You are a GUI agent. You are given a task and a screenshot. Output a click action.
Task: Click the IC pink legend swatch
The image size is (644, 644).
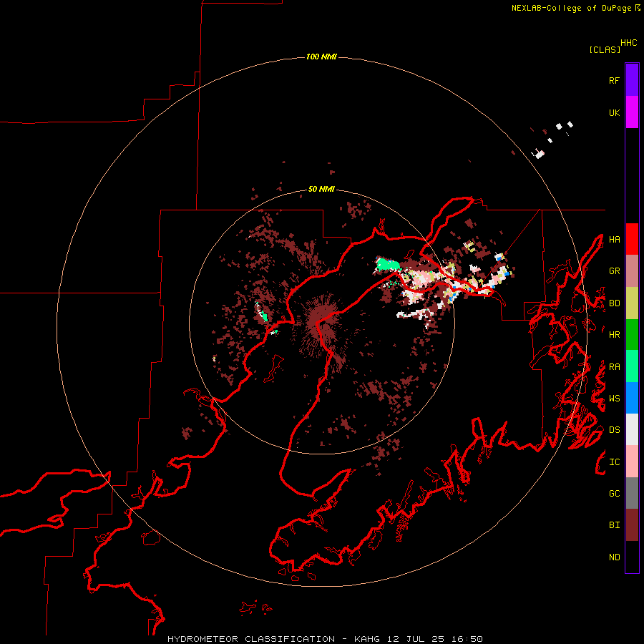pos(632,462)
